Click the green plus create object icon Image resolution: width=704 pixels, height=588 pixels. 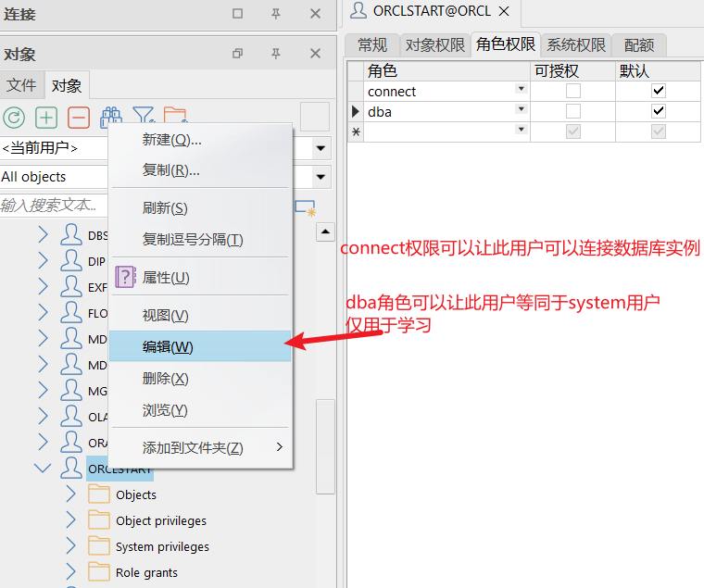pyautogui.click(x=46, y=118)
